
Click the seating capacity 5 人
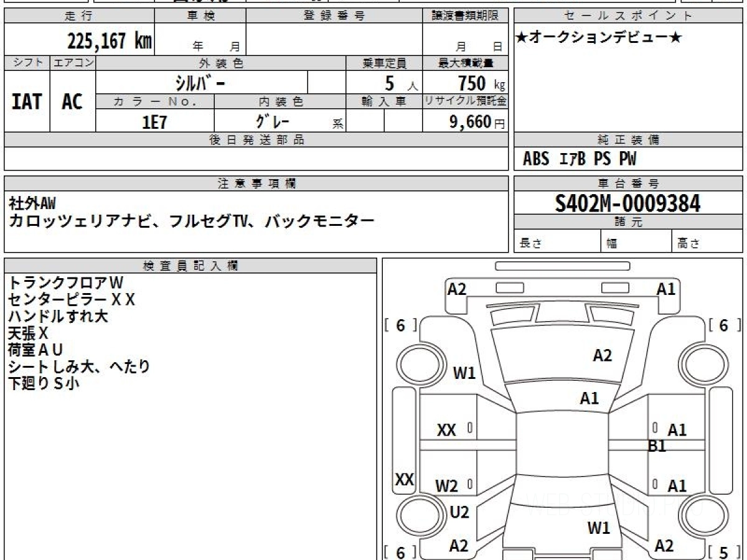coord(401,83)
